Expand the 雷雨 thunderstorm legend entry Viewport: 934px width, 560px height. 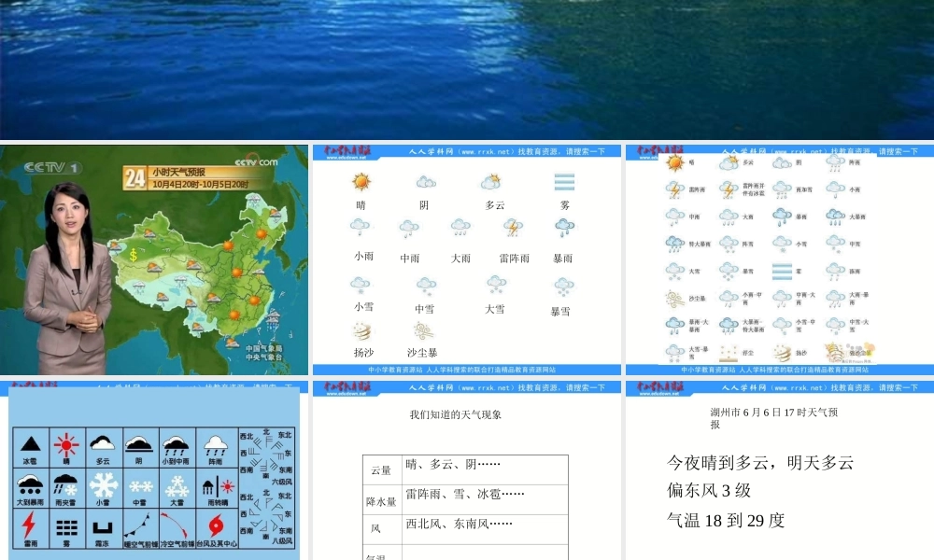[30, 525]
